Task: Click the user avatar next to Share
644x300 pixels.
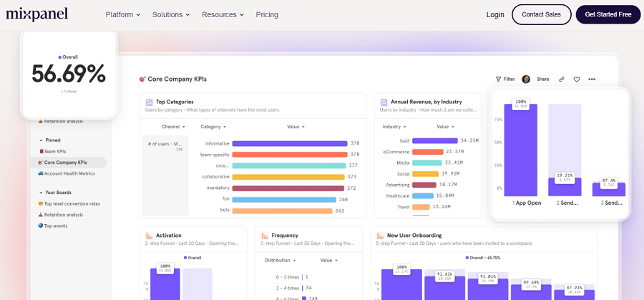Action: [526, 79]
